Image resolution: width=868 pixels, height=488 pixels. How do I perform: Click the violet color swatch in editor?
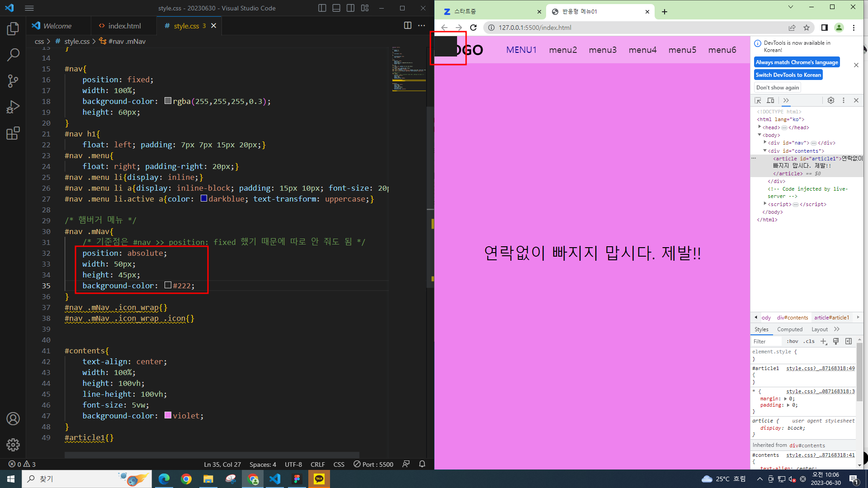pyautogui.click(x=168, y=415)
